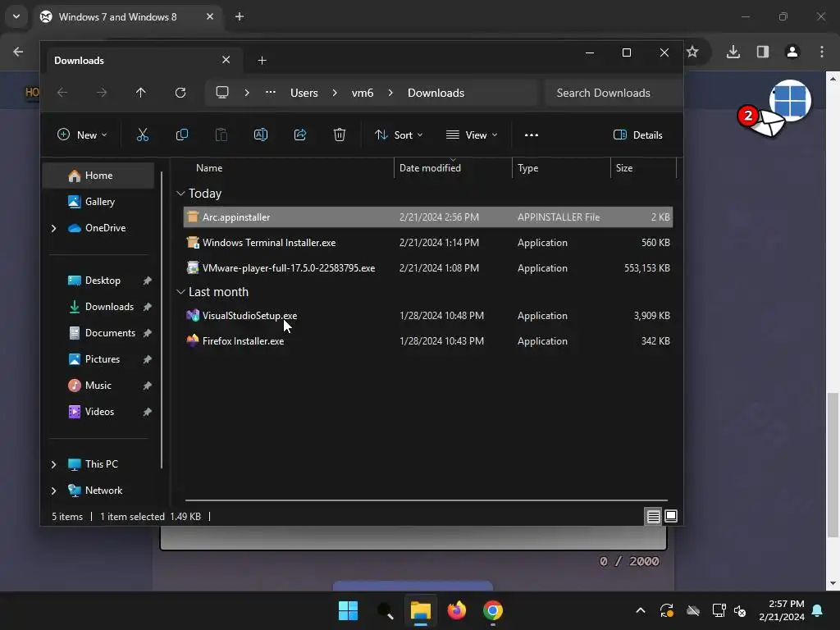Open pinned Desktop folder
840x630 pixels.
pyautogui.click(x=98, y=281)
